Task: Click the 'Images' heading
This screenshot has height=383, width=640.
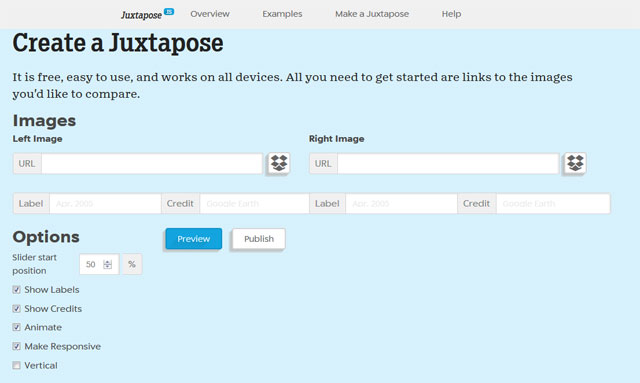Action: pos(44,120)
